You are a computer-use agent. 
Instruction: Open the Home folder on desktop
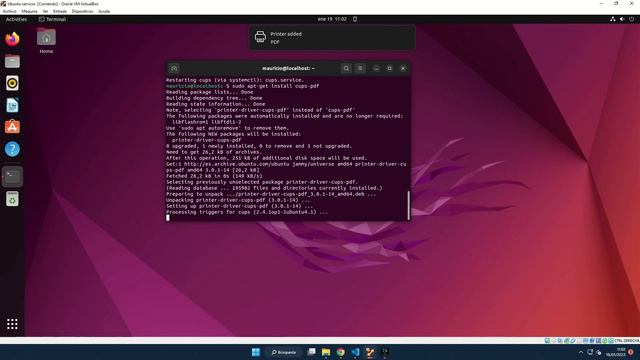(46, 40)
